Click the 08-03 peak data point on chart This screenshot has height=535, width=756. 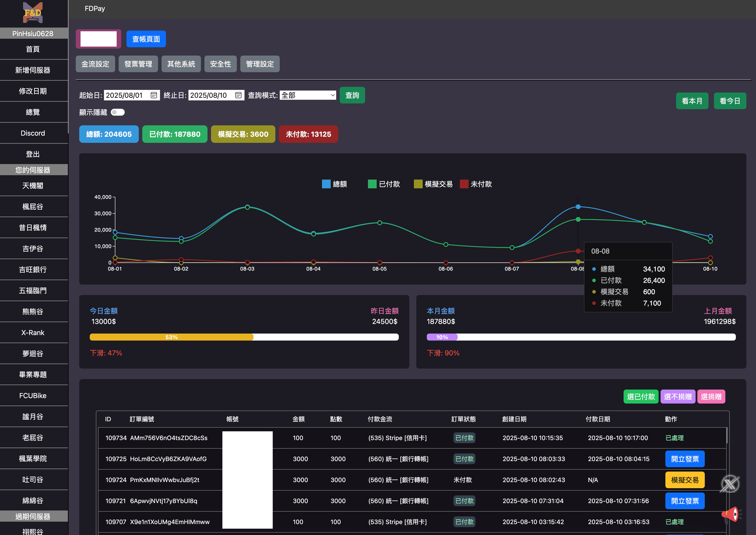[x=247, y=207]
